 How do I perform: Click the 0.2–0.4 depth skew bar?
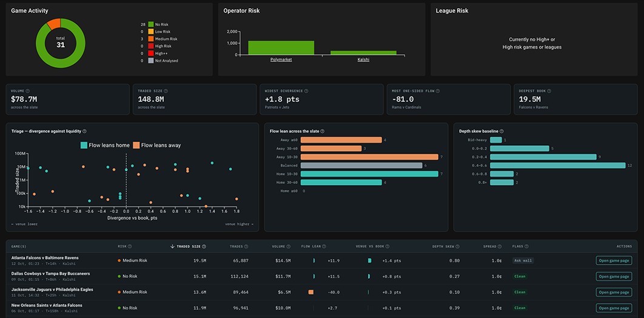[x=543, y=157]
